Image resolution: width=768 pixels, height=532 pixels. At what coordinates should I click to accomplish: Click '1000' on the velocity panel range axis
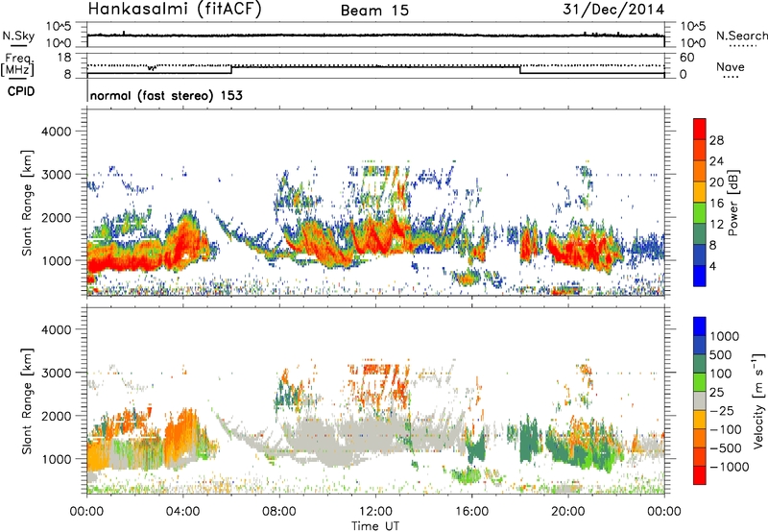(56, 459)
